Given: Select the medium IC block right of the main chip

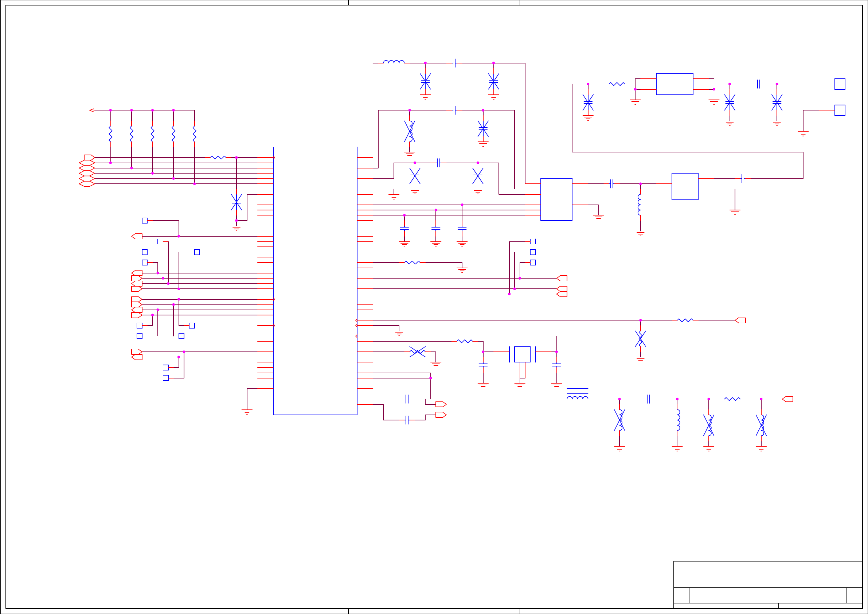Looking at the screenshot, I should [556, 199].
